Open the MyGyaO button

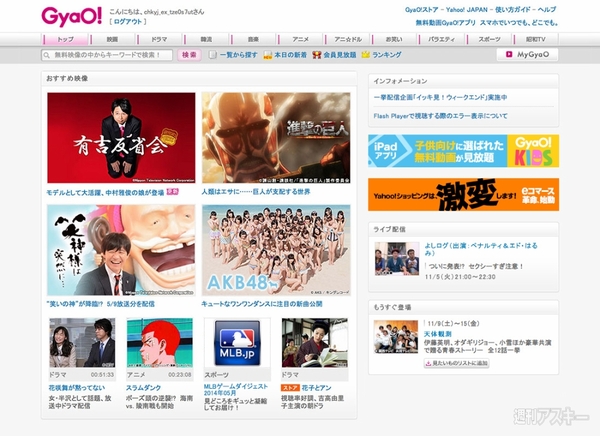[x=527, y=55]
